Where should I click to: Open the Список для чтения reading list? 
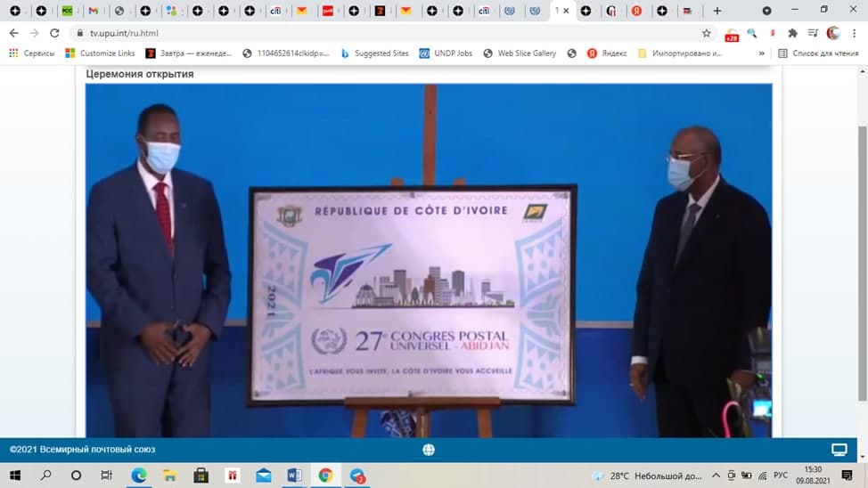coord(818,53)
